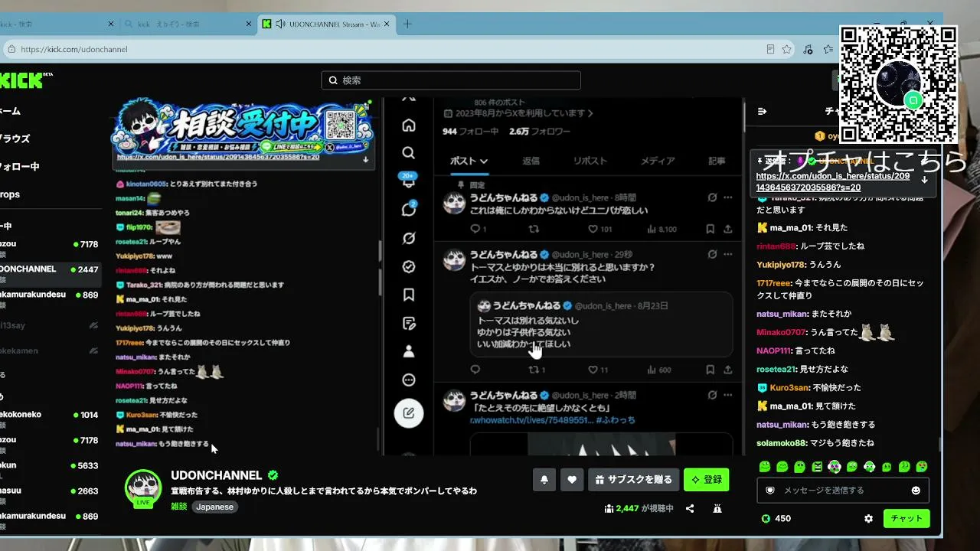Open verified badge icon in X sidebar
Image resolution: width=980 pixels, height=551 pixels.
pos(409,266)
